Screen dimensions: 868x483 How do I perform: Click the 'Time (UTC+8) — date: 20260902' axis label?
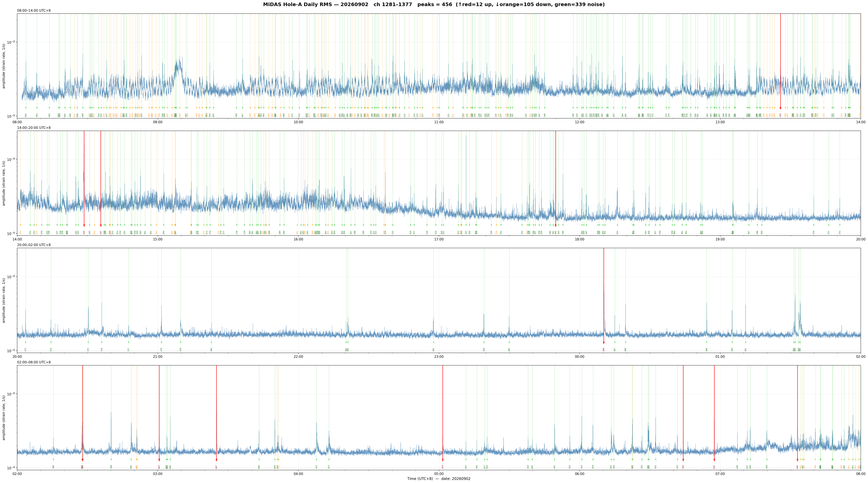439,479
